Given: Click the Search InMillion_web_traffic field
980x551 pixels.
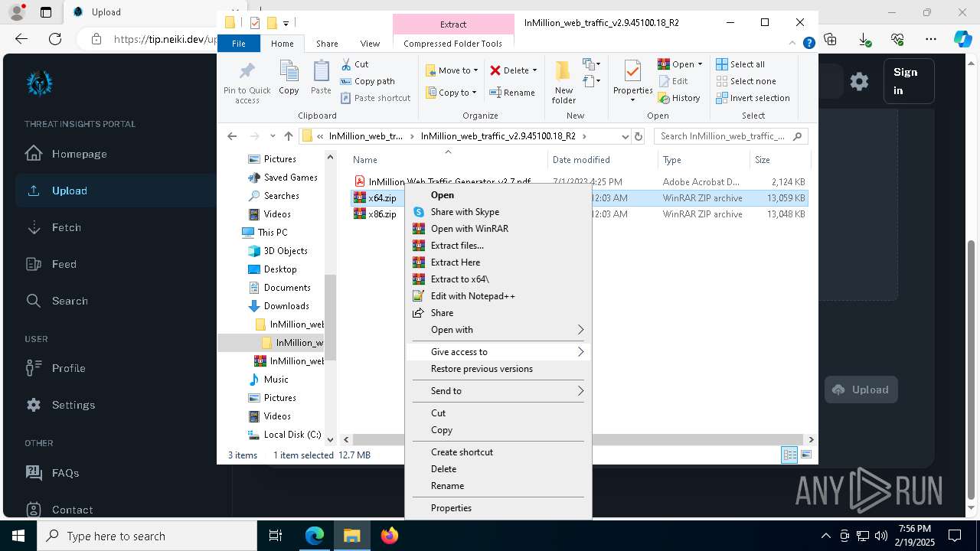Looking at the screenshot, I should pyautogui.click(x=730, y=136).
